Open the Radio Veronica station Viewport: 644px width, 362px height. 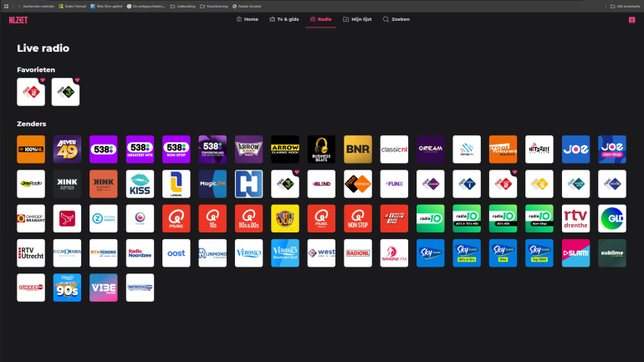coord(248,252)
